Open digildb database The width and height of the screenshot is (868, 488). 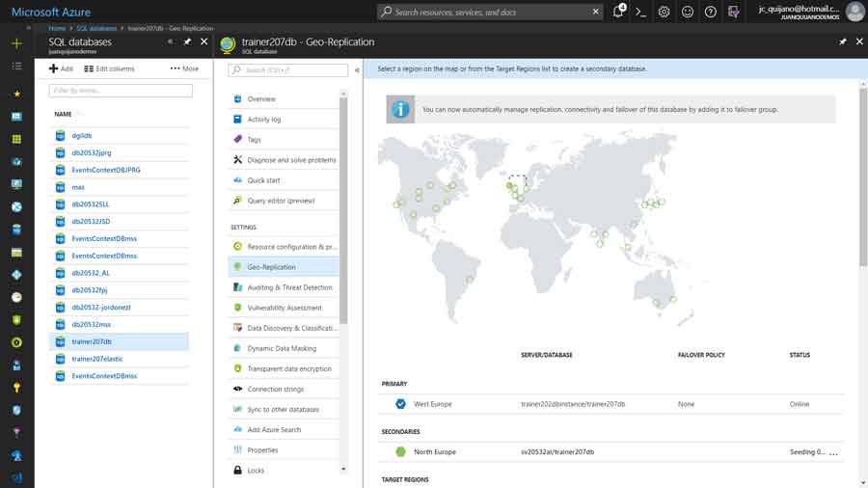(81, 136)
